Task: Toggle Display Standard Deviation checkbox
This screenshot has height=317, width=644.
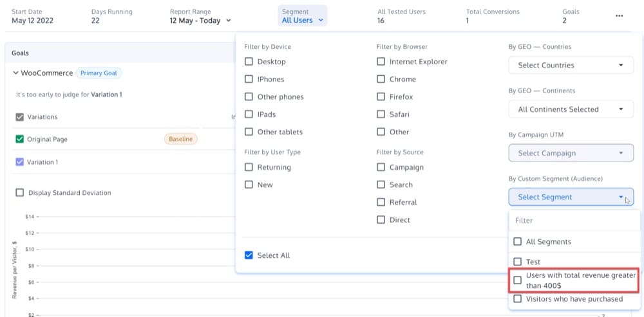Action: click(x=20, y=193)
